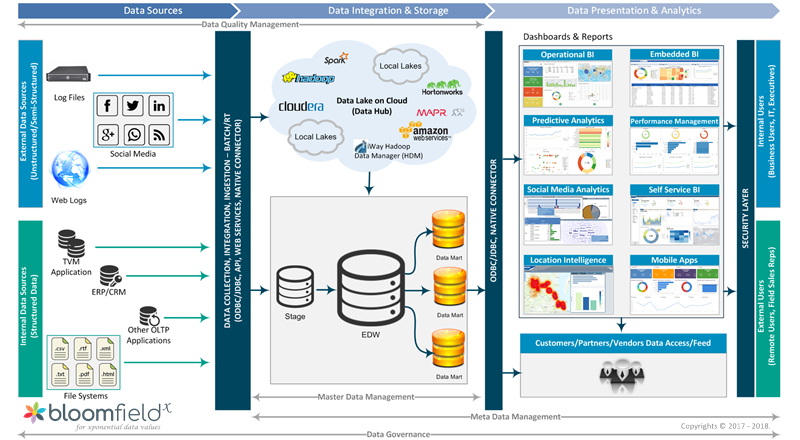800x440 pixels.
Task: Open the Data Sources header tab
Action: point(152,11)
